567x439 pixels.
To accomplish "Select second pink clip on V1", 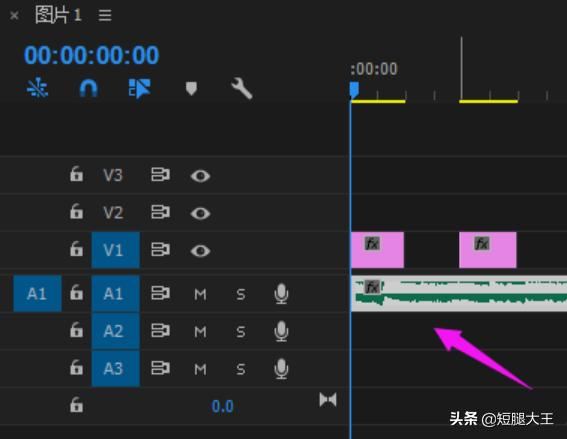I will [488, 250].
